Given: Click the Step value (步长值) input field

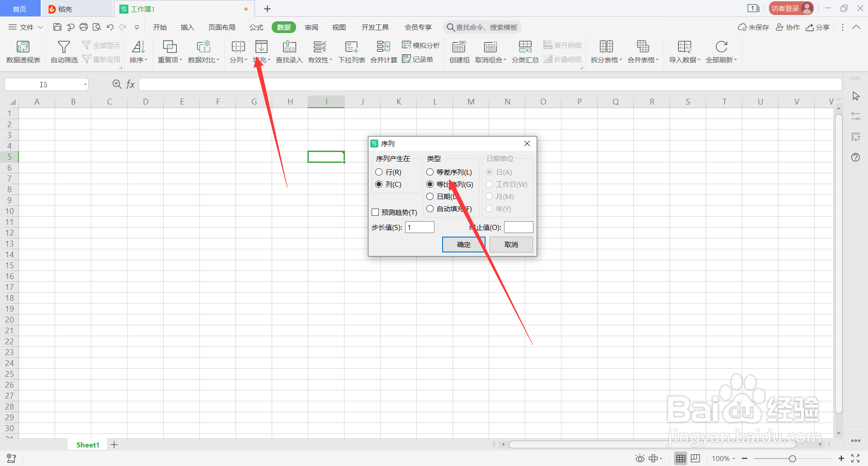Looking at the screenshot, I should [x=420, y=227].
